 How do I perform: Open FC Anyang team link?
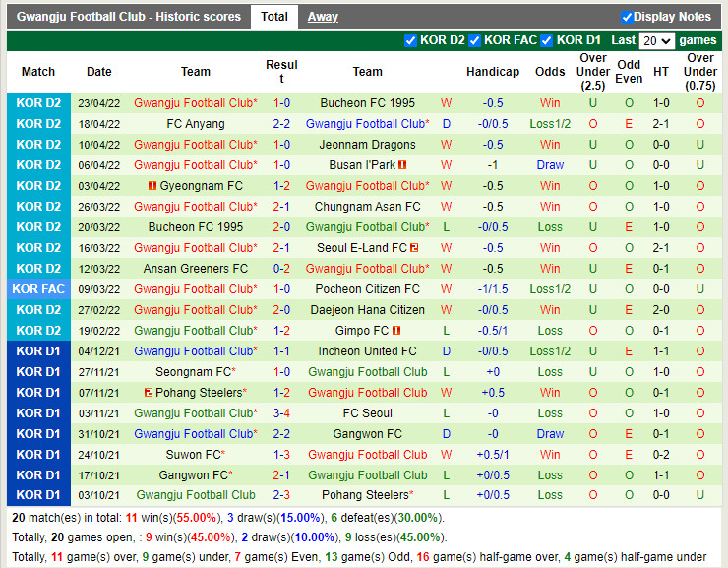tap(196, 123)
